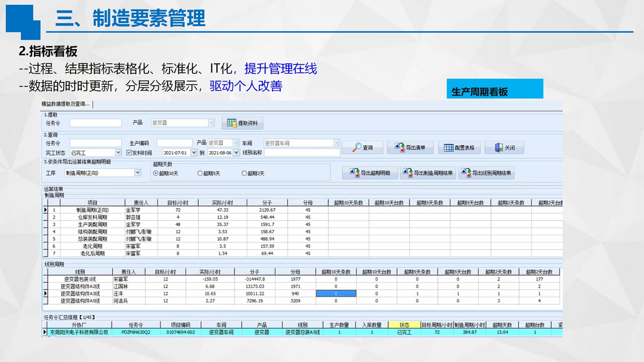
Task: Toggle the 发料时间 checkbox
Action: tap(129, 153)
